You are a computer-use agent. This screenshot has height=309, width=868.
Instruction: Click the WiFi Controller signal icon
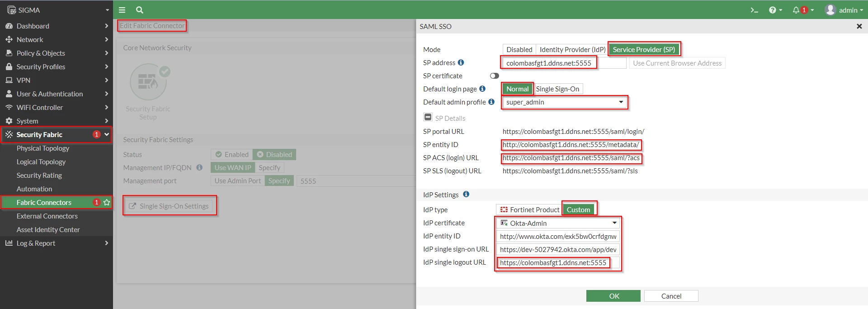pos(9,108)
